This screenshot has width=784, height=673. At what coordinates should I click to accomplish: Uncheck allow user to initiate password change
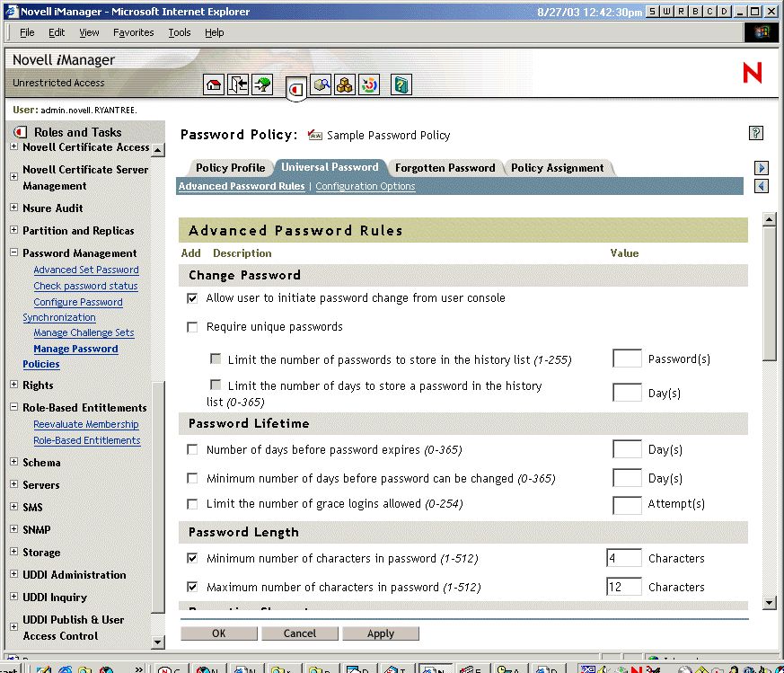tap(192, 297)
